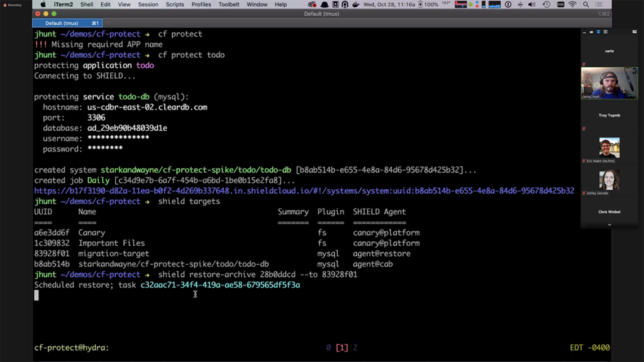Viewport: 644px width, 362px height.
Task: Select Troy Topnik's participant tile
Action: pyautogui.click(x=609, y=116)
